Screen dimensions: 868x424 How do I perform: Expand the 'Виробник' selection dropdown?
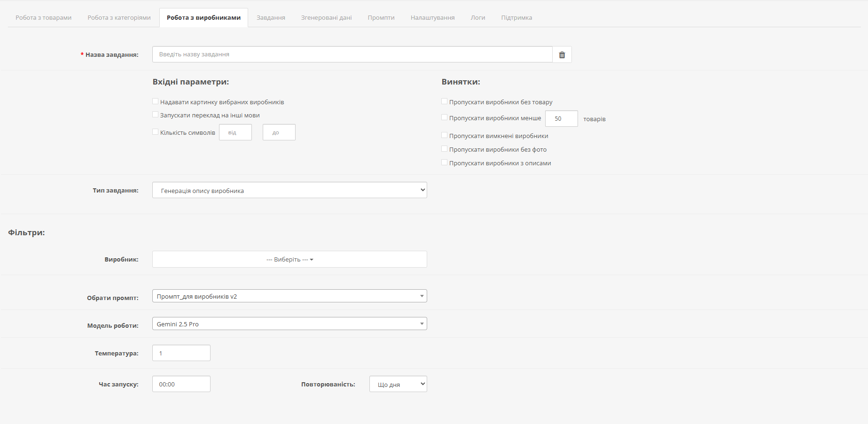[289, 259]
